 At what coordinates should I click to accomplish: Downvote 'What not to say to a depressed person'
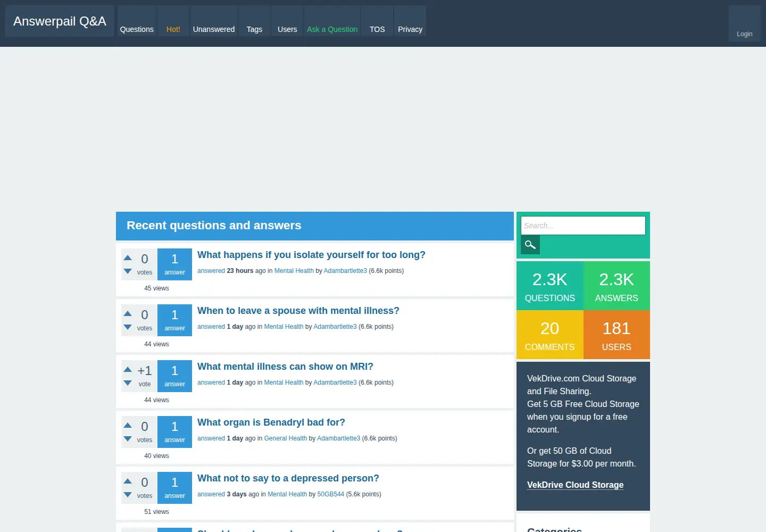[x=128, y=495]
